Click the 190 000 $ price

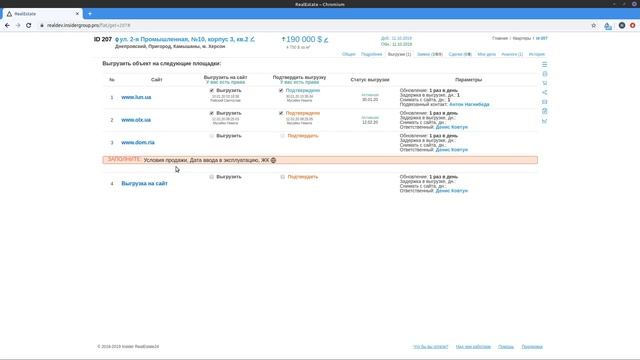(x=304, y=39)
